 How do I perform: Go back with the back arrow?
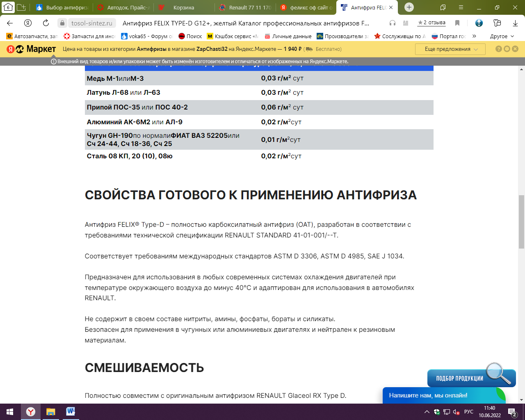coord(10,23)
